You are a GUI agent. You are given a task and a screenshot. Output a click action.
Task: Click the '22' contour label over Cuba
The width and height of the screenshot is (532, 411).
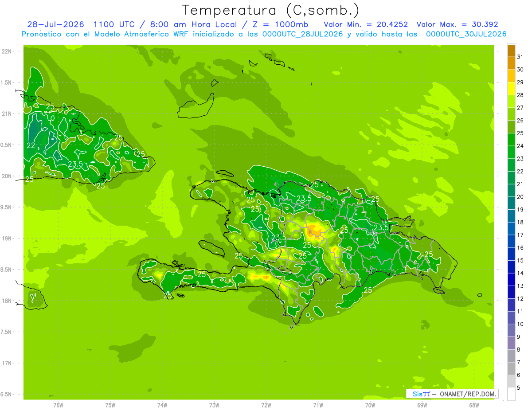point(31,145)
